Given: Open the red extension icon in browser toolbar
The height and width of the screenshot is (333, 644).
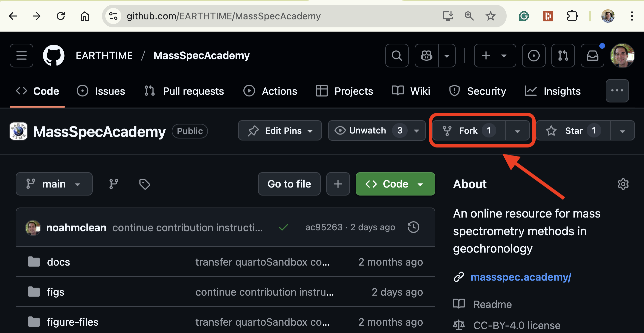Looking at the screenshot, I should click(548, 16).
